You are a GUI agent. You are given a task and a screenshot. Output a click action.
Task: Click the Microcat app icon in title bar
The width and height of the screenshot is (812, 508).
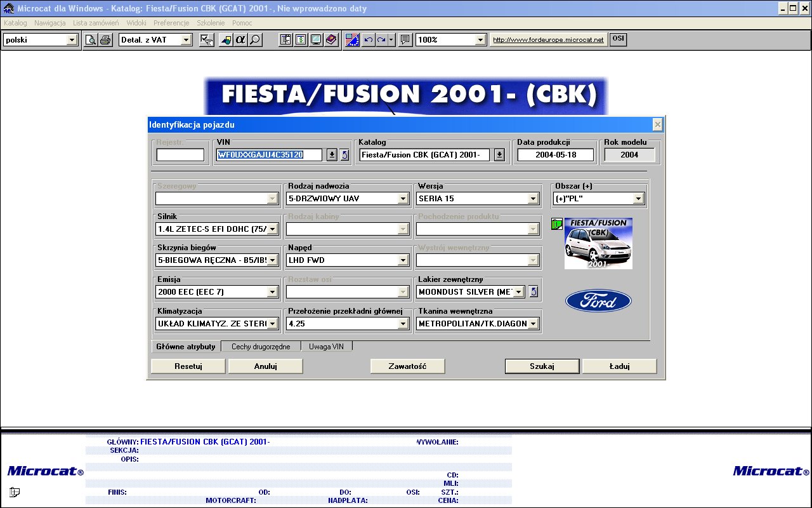(8, 8)
